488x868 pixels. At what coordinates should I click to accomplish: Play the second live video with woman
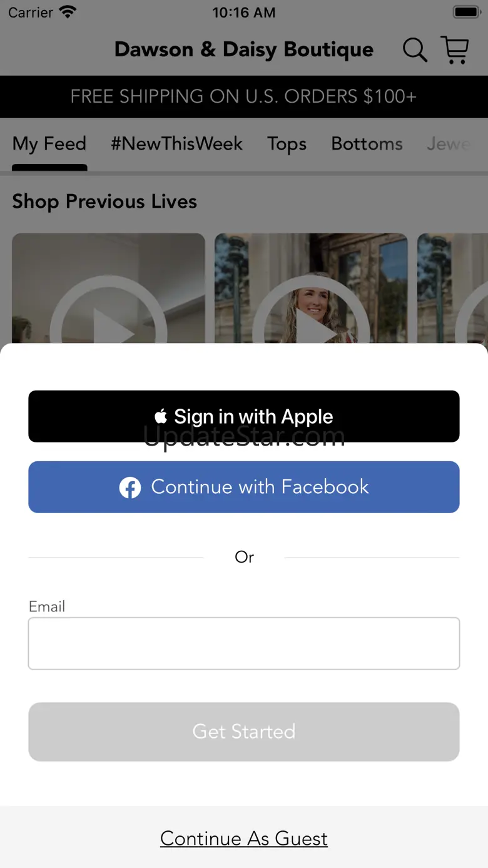311,288
